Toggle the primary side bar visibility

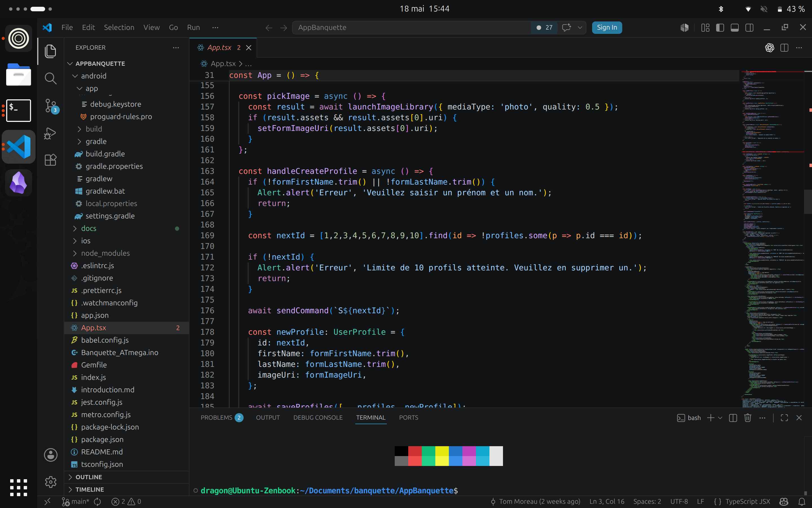click(720, 28)
